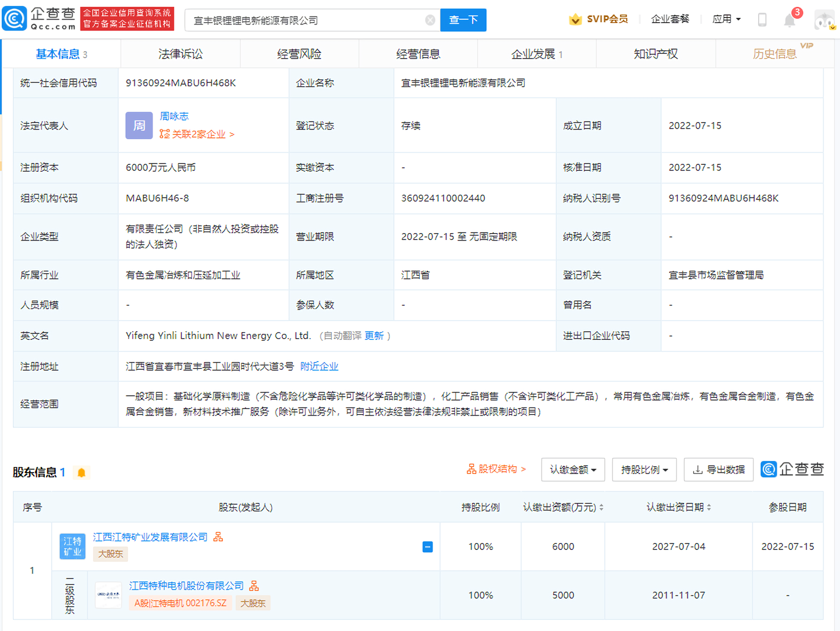Click the 导出数据 export button
840x631 pixels.
pos(718,470)
